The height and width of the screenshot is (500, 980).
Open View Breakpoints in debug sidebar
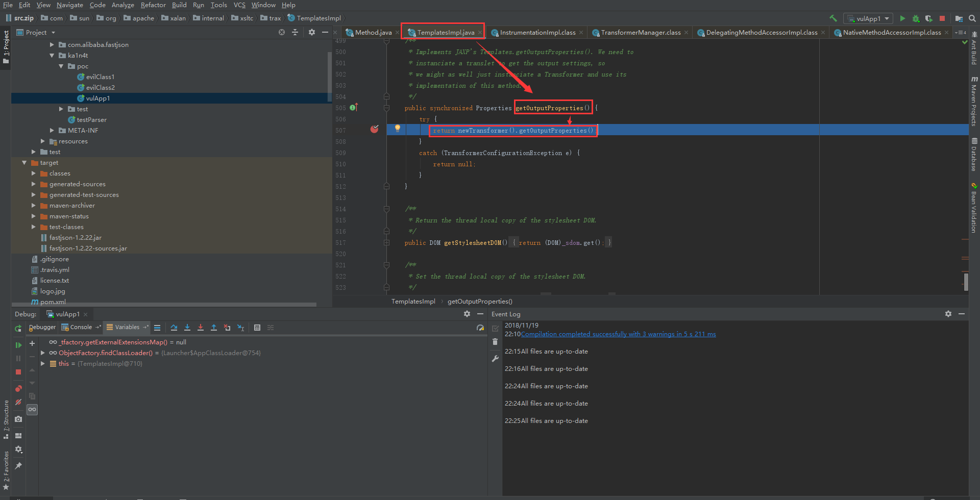pyautogui.click(x=18, y=389)
